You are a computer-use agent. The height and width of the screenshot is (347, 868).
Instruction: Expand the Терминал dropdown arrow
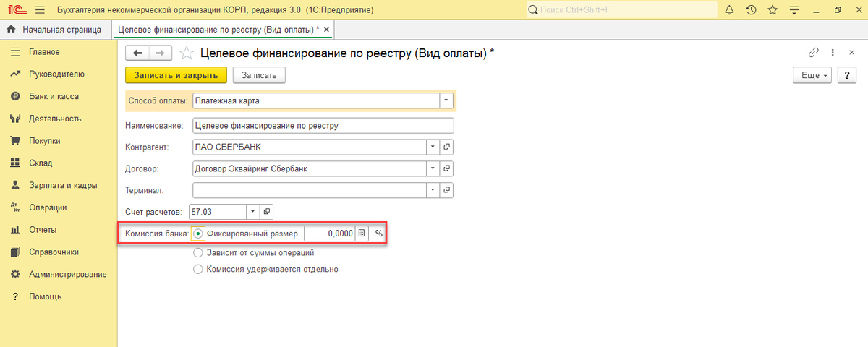pos(433,190)
